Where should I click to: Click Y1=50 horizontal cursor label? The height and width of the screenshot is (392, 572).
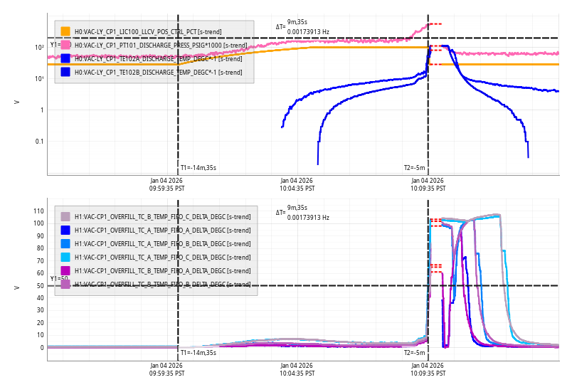click(x=59, y=279)
